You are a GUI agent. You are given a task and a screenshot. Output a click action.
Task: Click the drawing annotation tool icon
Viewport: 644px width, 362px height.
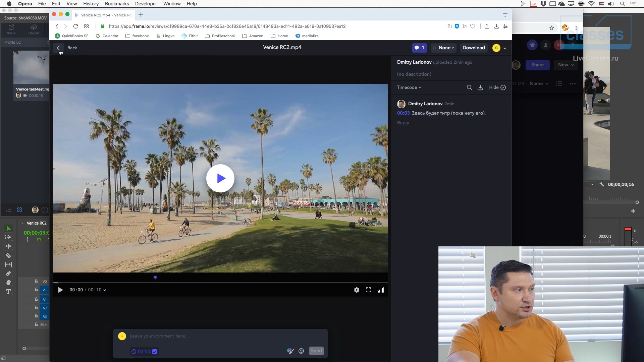pos(290,351)
